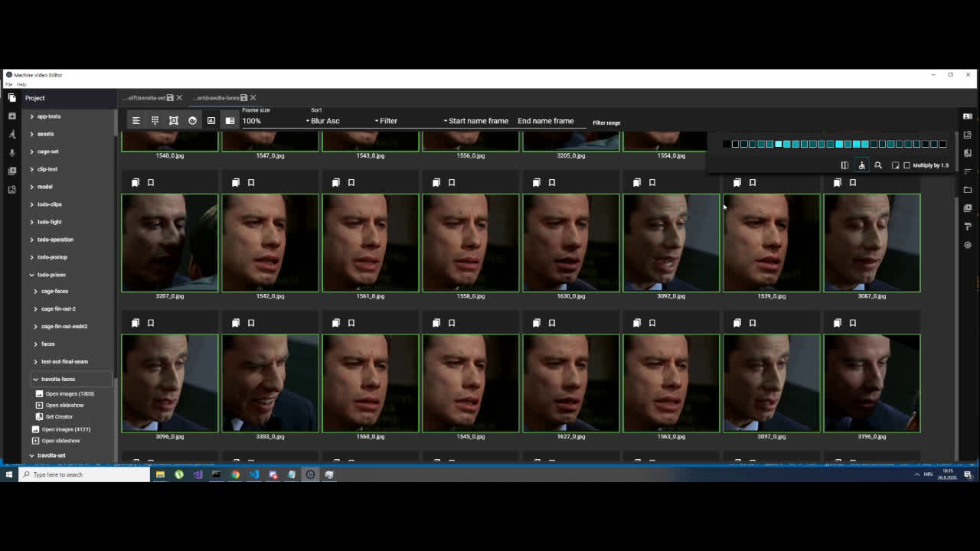The image size is (980, 551).
Task: Select the image preview view mode icon
Action: click(x=211, y=120)
